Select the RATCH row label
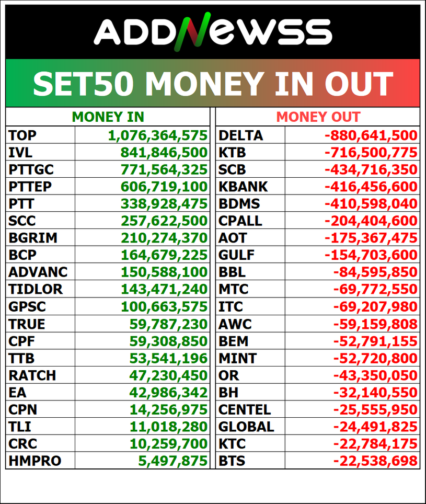426x504 pixels. 32,375
